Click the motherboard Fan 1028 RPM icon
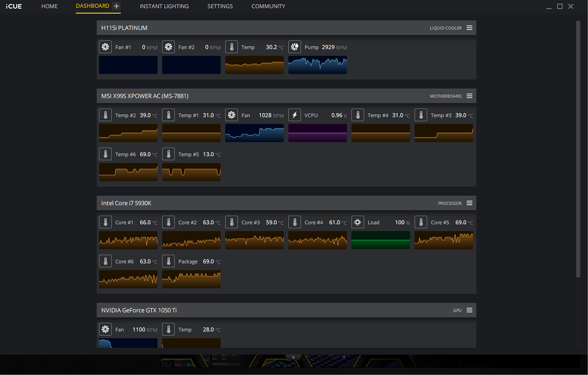This screenshot has height=375, width=588. [231, 115]
